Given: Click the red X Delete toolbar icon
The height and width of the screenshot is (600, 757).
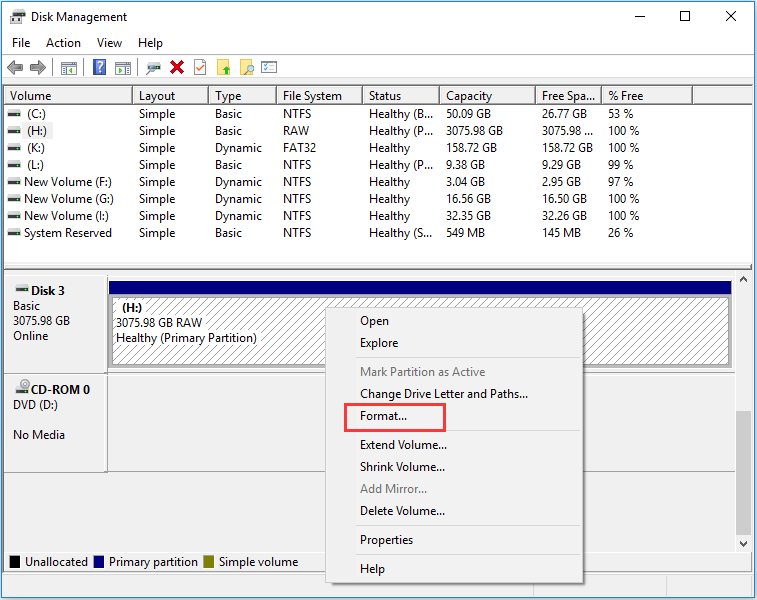Looking at the screenshot, I should [x=177, y=68].
